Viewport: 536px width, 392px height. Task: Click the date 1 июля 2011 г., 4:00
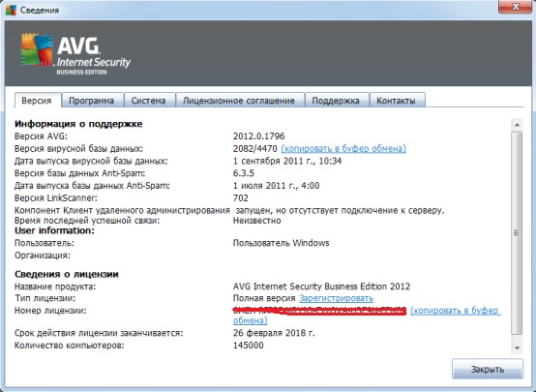[276, 186]
